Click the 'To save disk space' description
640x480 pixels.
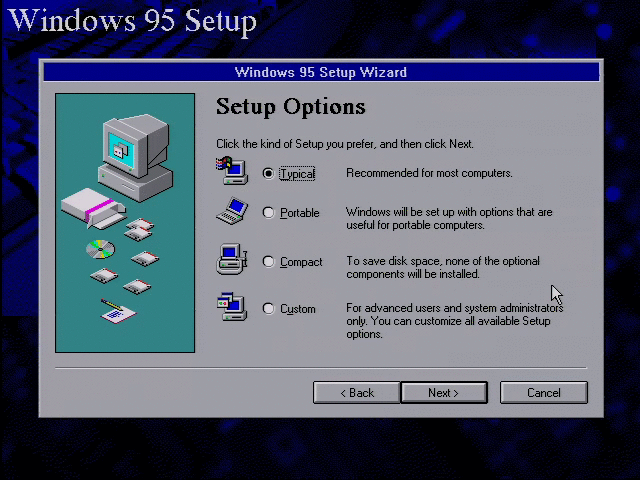[x=443, y=267]
